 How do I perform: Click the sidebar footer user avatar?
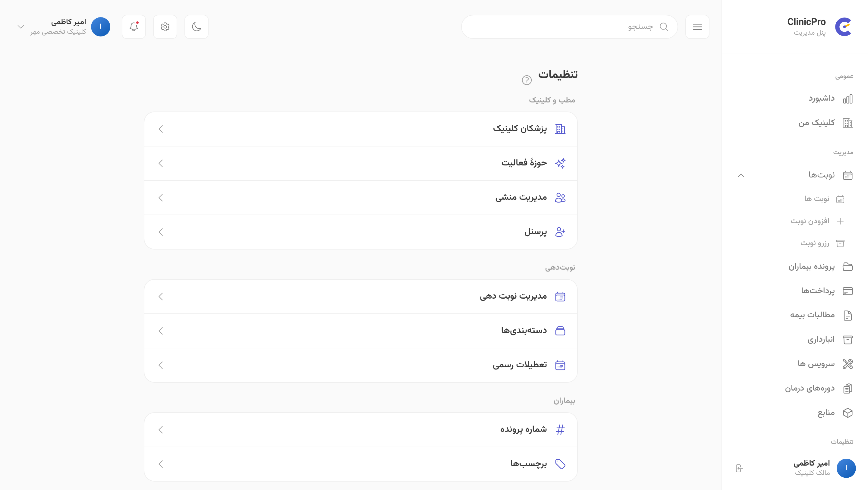(x=846, y=468)
